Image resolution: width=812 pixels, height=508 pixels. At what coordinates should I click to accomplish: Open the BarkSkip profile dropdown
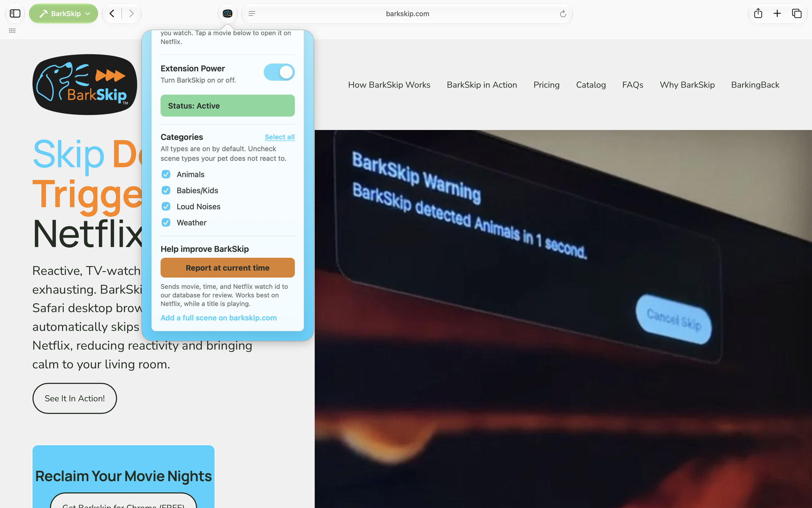coord(63,13)
